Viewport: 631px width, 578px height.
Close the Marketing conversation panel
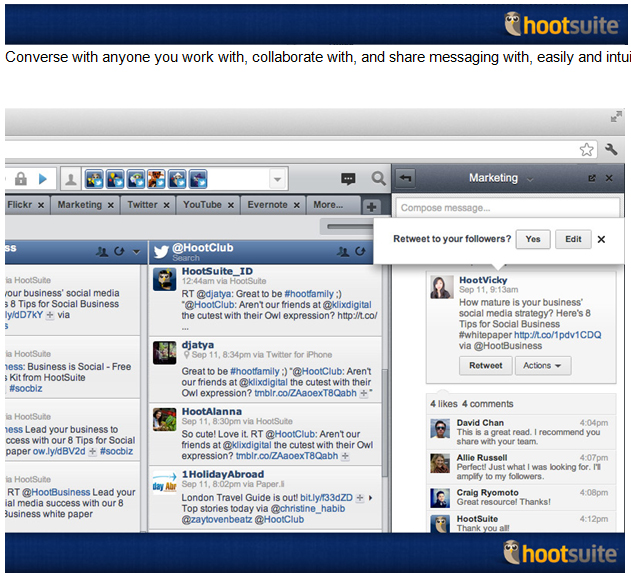pos(609,178)
